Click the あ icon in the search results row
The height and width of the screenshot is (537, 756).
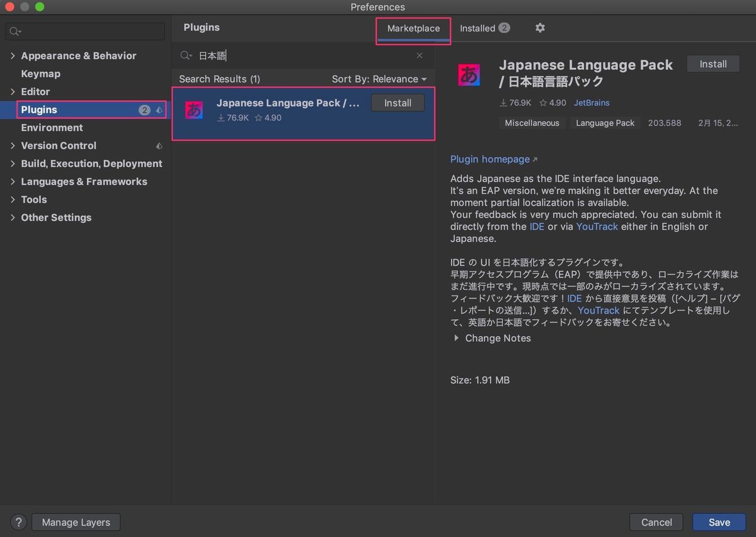(x=193, y=109)
